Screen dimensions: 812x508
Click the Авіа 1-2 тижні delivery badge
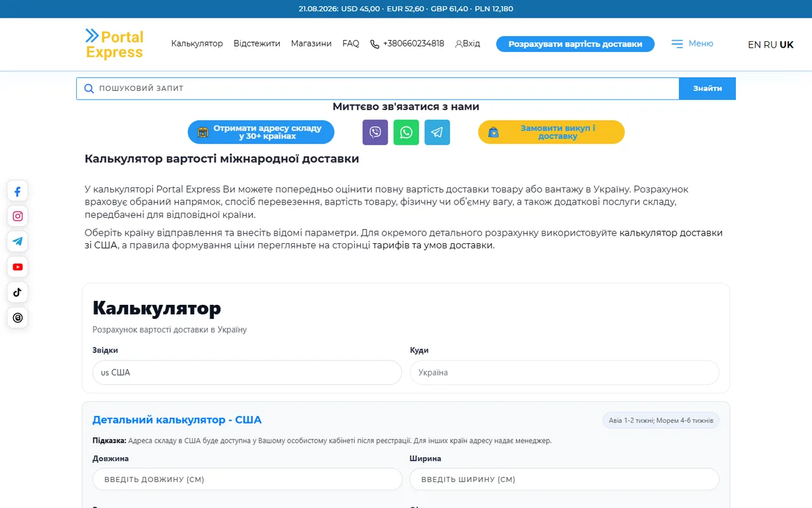pos(661,420)
